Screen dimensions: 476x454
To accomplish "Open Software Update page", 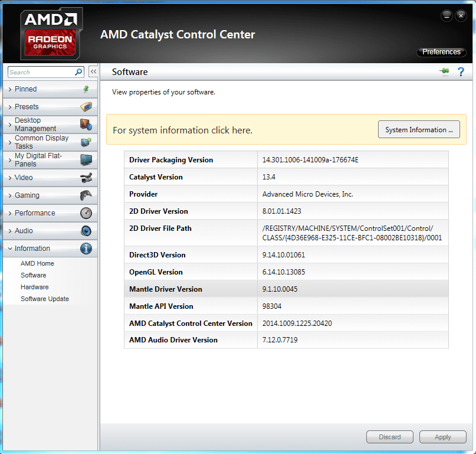I will (x=45, y=299).
